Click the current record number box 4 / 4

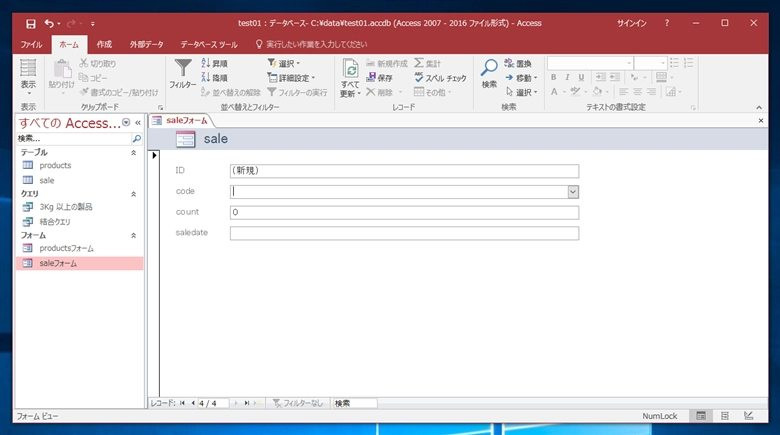click(x=213, y=403)
